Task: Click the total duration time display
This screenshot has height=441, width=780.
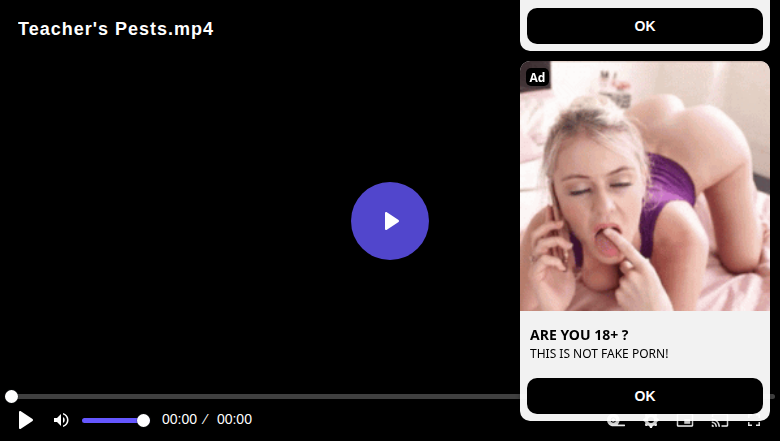Action: coord(234,419)
